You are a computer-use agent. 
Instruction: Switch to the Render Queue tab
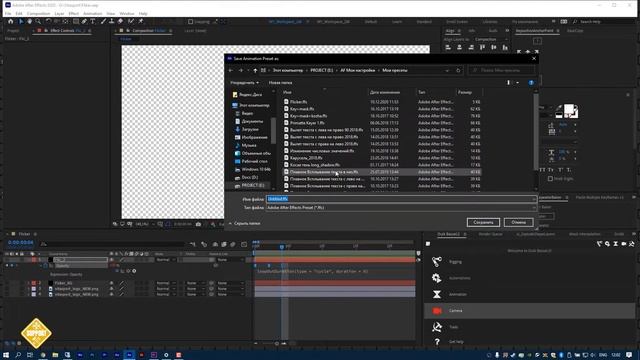coord(490,234)
